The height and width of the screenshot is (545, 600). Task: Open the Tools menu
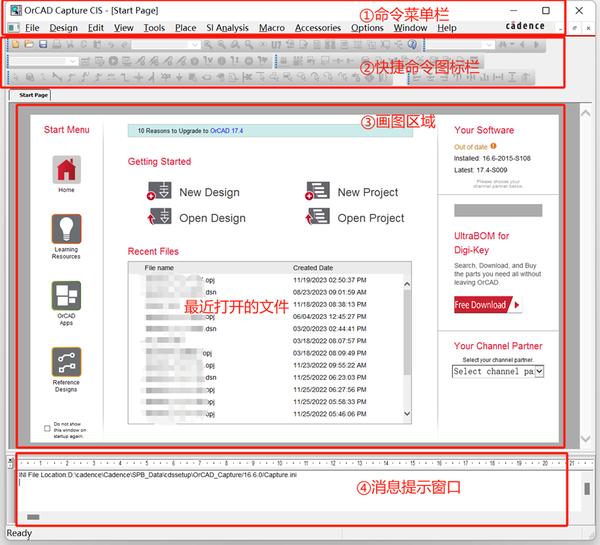pyautogui.click(x=154, y=28)
